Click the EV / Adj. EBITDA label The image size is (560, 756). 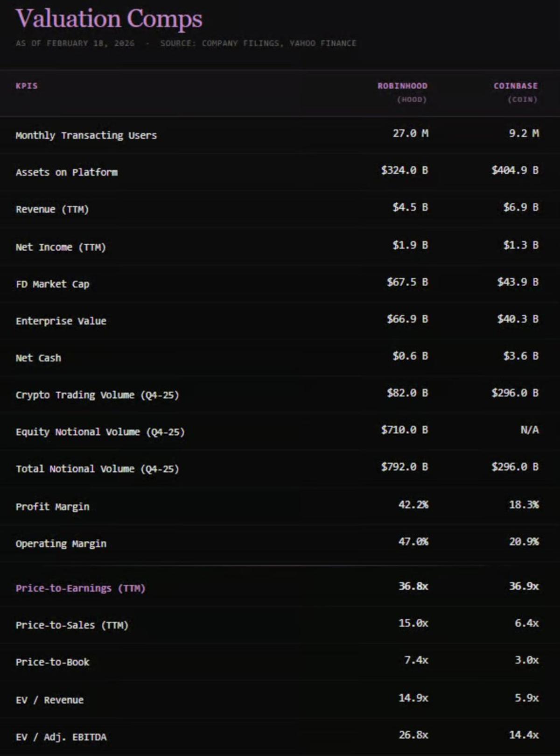[x=61, y=737]
